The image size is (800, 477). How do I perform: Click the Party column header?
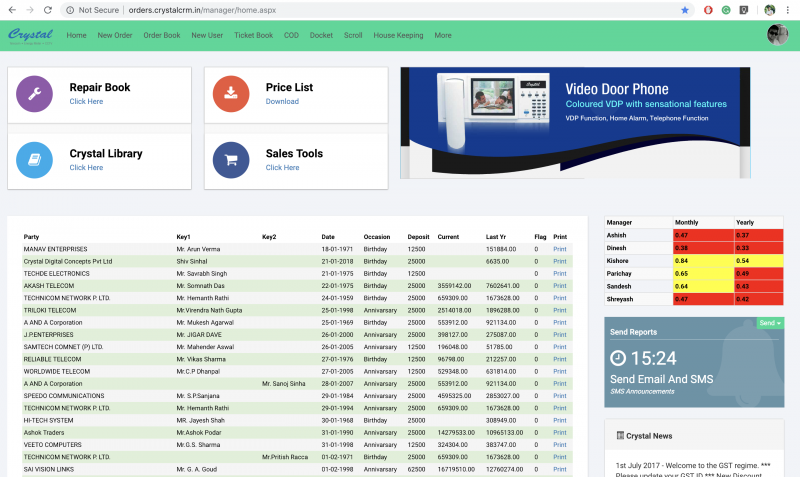31,237
